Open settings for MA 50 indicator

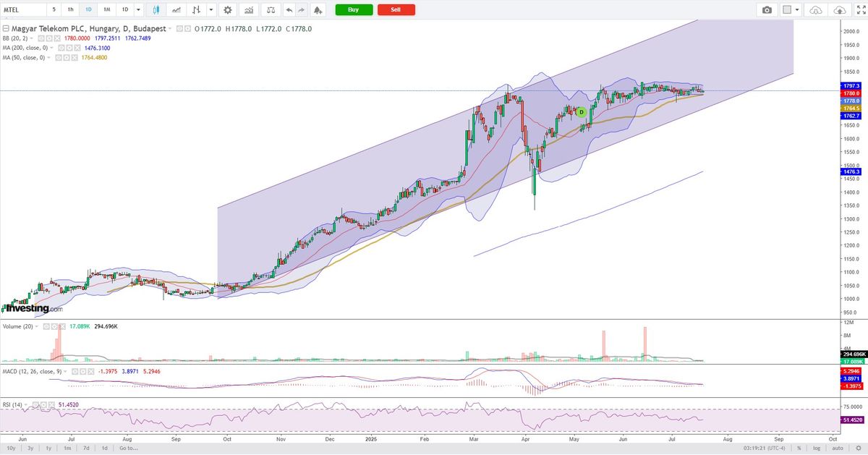tap(67, 57)
